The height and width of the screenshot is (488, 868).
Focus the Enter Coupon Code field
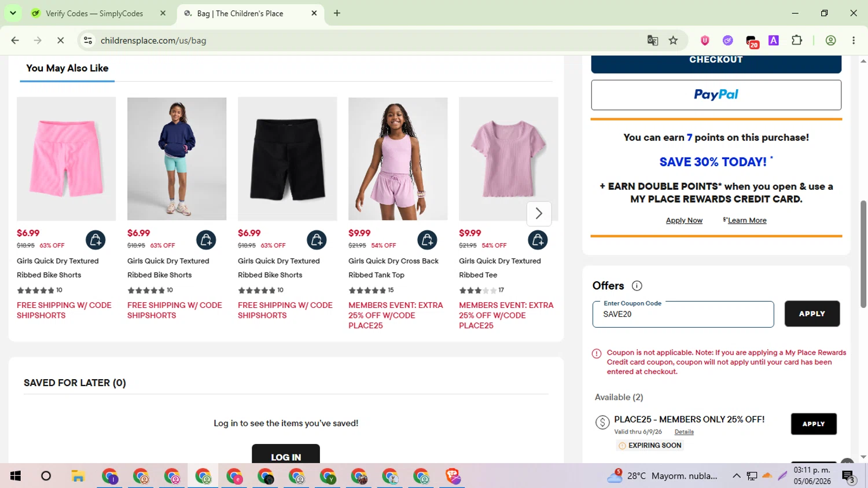(x=683, y=314)
